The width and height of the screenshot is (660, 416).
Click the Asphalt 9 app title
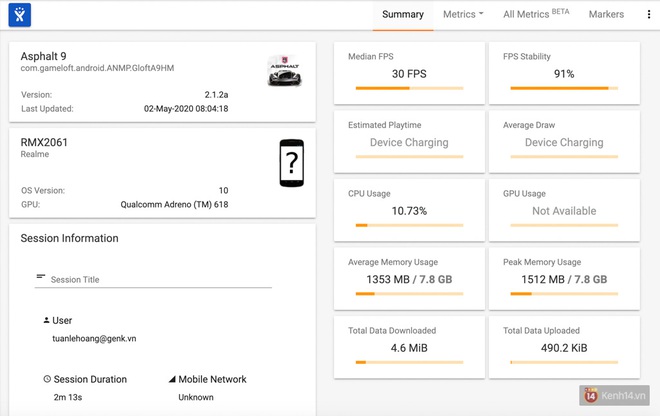coord(43,56)
